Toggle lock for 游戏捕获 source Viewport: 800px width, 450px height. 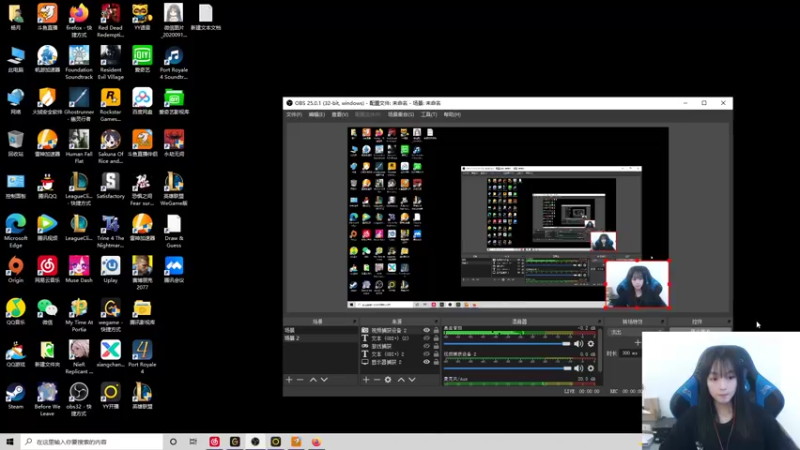tap(436, 346)
